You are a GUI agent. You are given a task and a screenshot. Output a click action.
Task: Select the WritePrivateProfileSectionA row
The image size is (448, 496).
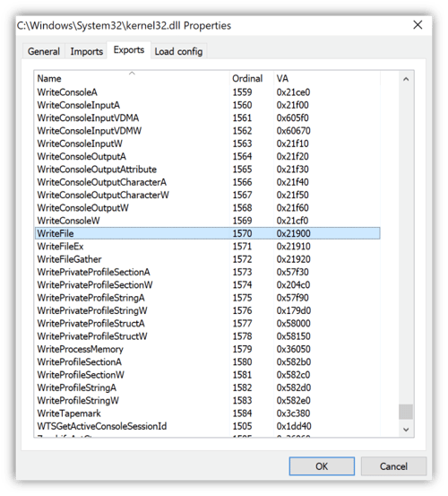pyautogui.click(x=207, y=272)
